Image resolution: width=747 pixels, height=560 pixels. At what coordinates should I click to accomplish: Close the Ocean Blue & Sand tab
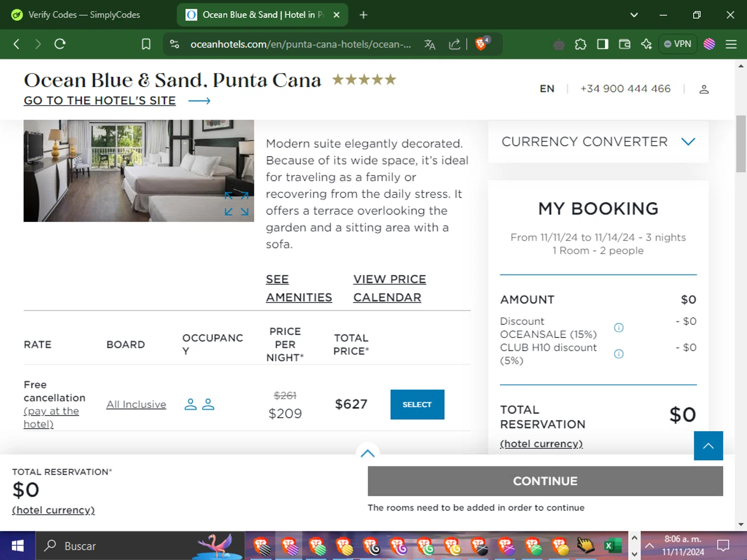click(337, 15)
